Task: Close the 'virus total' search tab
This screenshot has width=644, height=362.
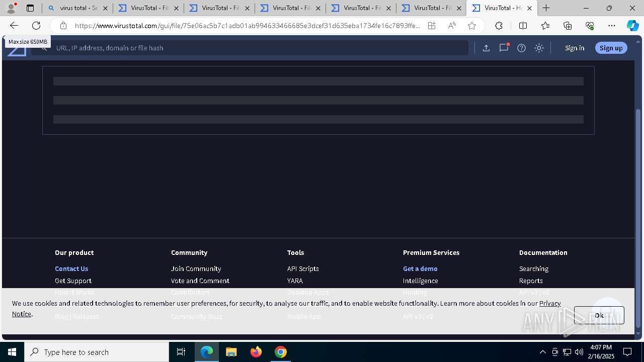Action: point(105,8)
